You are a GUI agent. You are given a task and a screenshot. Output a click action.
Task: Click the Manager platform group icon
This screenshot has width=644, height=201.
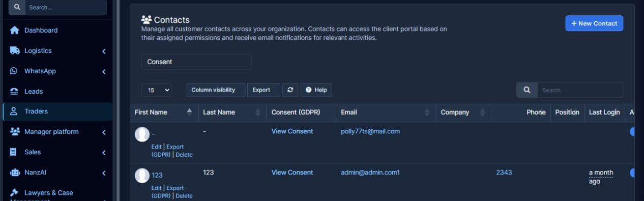(x=15, y=131)
